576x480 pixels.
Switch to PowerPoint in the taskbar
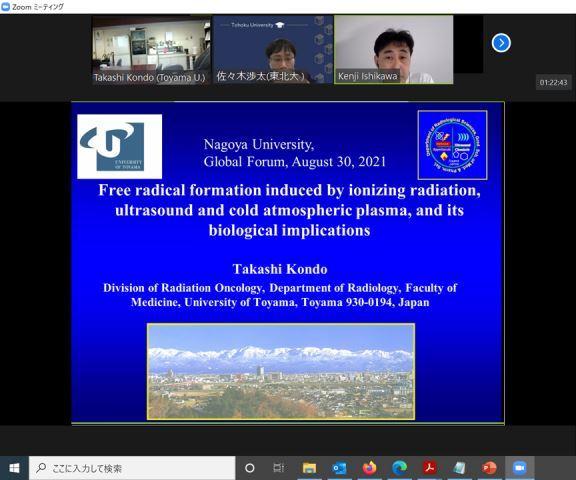click(x=489, y=468)
